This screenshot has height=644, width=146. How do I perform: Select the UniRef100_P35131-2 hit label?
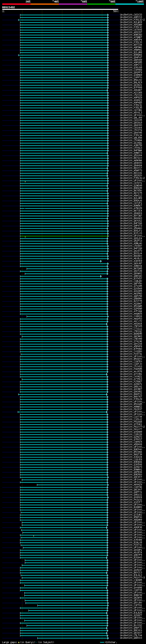tap(132, 178)
